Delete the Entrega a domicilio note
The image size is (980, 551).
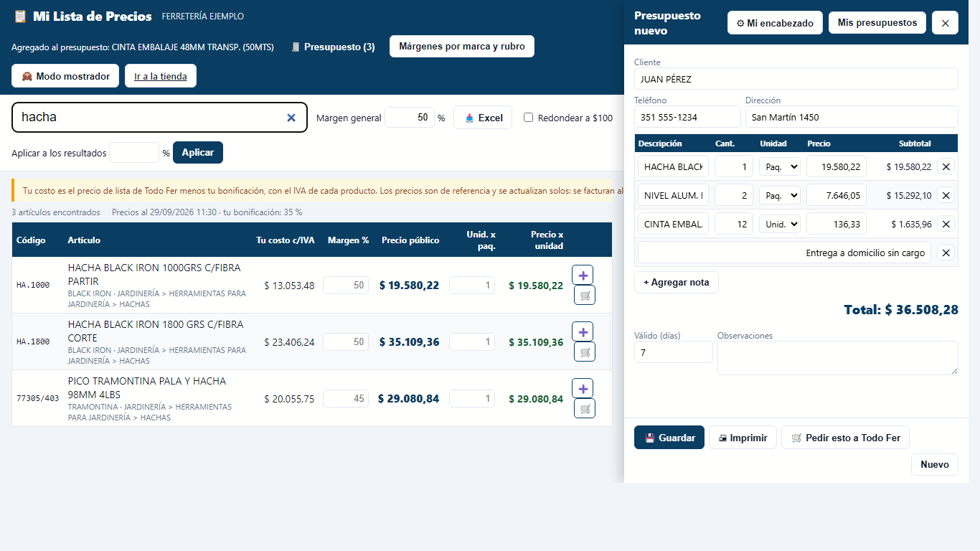[x=946, y=253]
